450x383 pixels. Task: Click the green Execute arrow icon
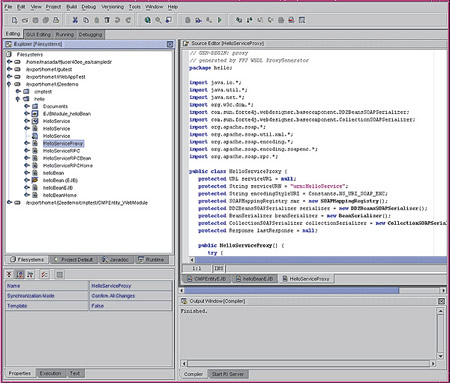click(x=219, y=20)
